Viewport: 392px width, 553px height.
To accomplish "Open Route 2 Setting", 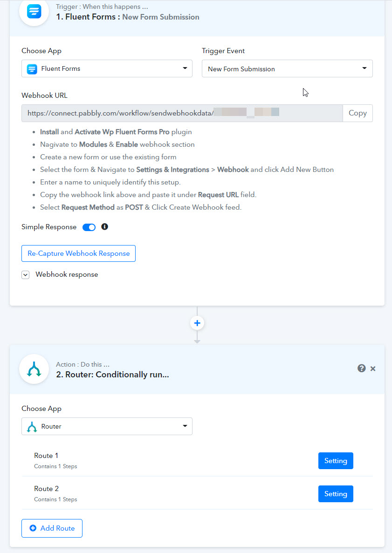I will pyautogui.click(x=336, y=494).
